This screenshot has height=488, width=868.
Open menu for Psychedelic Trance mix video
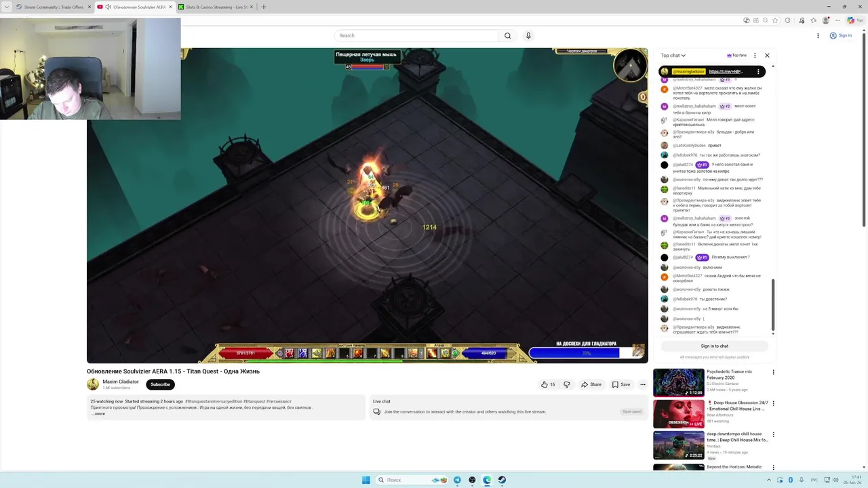773,372
